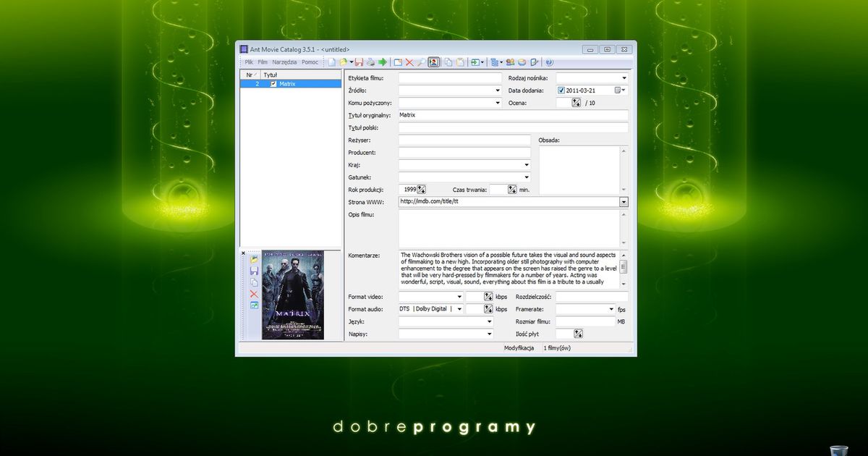Click the save toolbar button
Screen dimensions: 868x456
[x=358, y=62]
